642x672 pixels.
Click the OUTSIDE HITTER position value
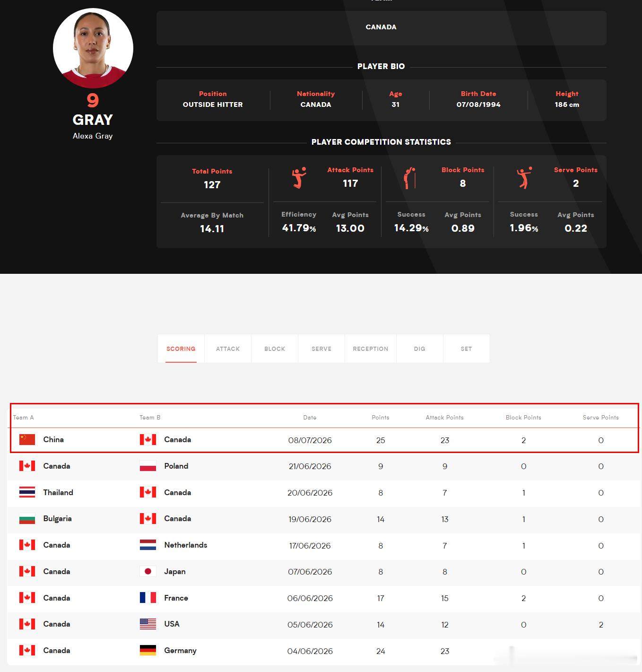click(x=213, y=105)
